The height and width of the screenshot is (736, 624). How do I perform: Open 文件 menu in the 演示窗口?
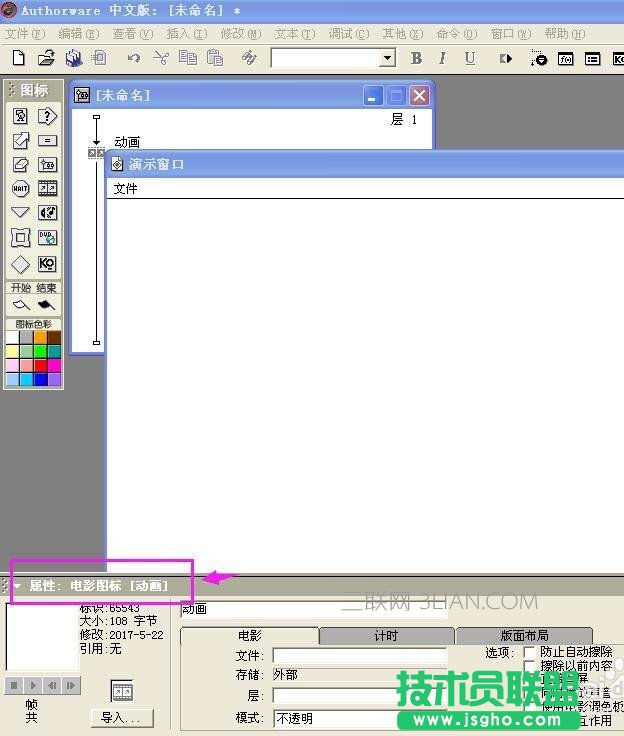coord(125,189)
